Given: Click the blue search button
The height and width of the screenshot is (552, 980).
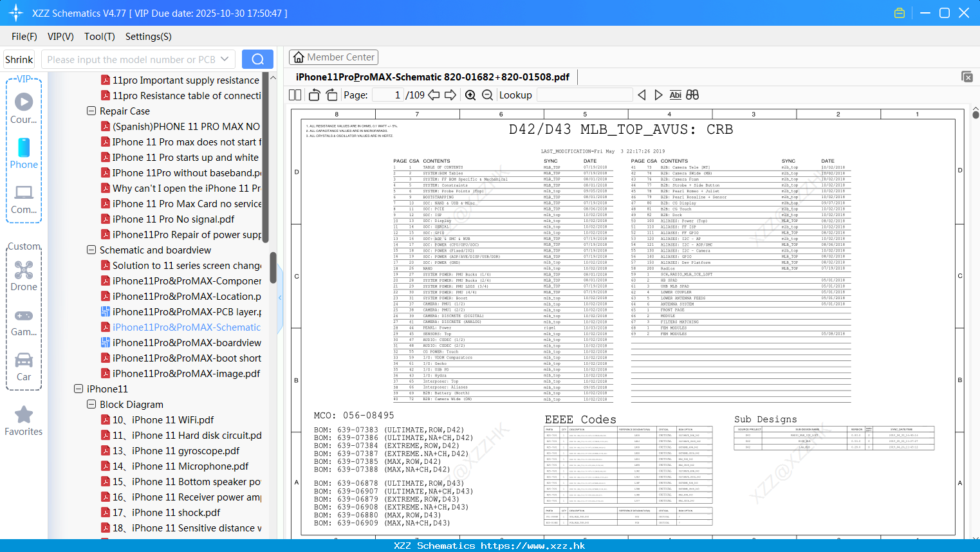Looking at the screenshot, I should coord(257,59).
